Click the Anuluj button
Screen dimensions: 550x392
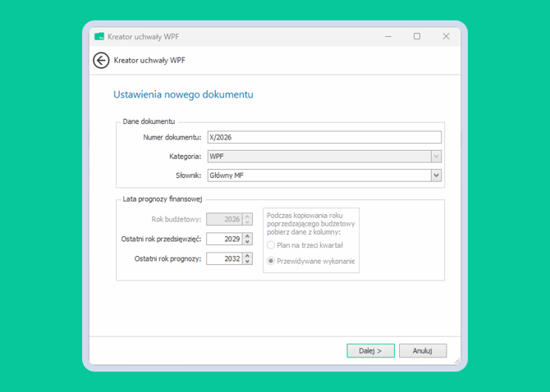422,351
